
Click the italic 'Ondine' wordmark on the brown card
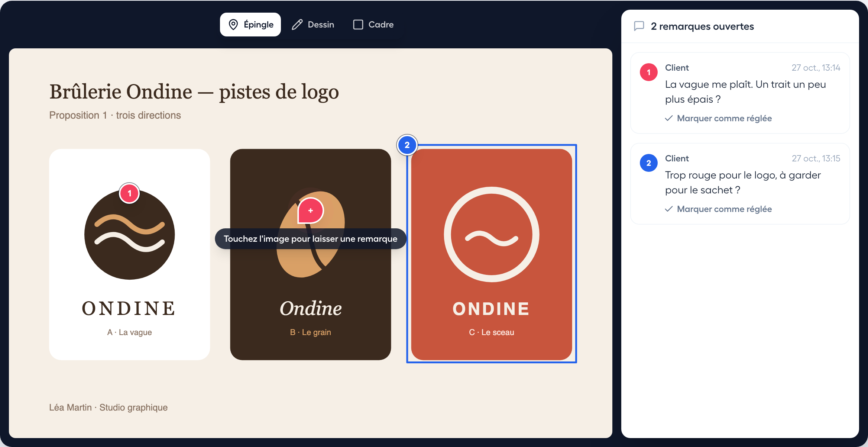pyautogui.click(x=311, y=309)
